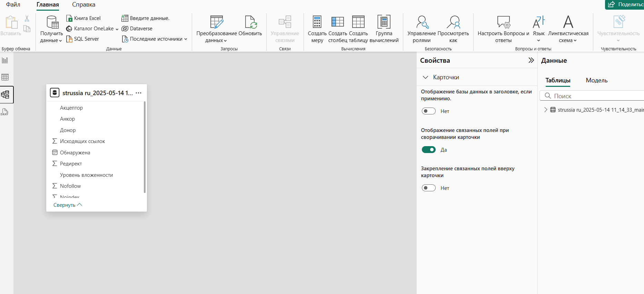Open Преобразование данных query editor
Screen dimensions: 644x294
[217, 22]
